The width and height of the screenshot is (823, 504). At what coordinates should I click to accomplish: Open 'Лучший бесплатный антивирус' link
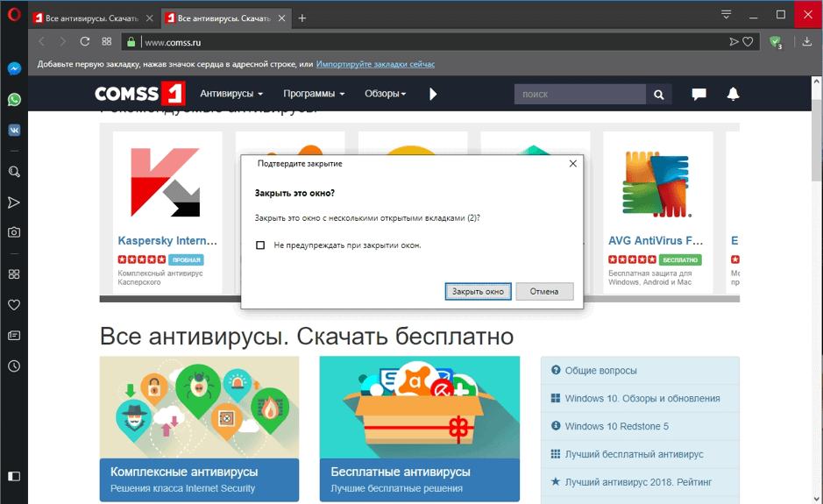click(x=634, y=454)
